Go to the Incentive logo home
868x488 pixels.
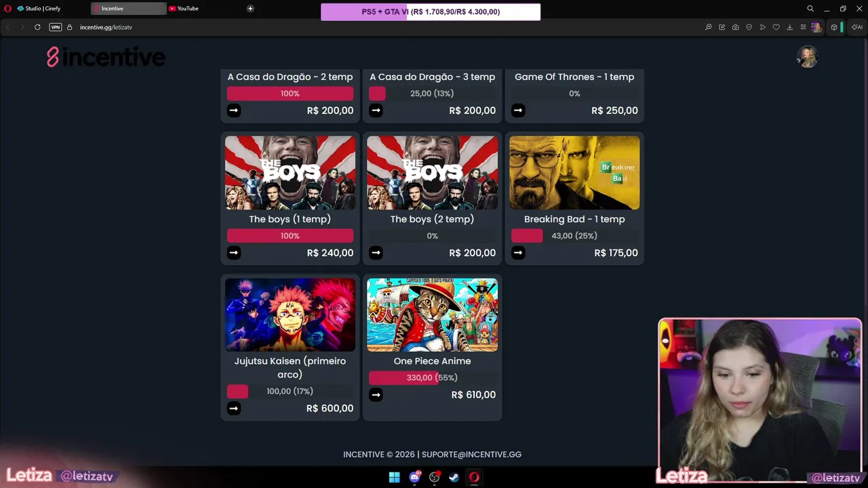[106, 57]
